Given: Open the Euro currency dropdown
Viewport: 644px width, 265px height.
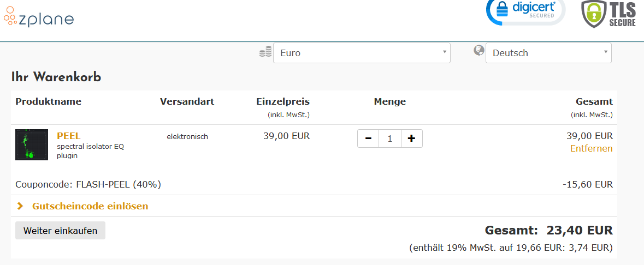Looking at the screenshot, I should point(362,53).
